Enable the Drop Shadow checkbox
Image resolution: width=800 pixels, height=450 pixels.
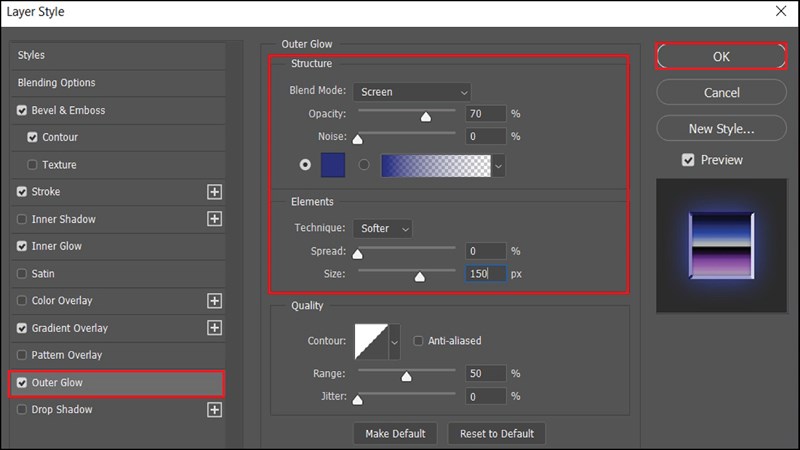click(22, 409)
